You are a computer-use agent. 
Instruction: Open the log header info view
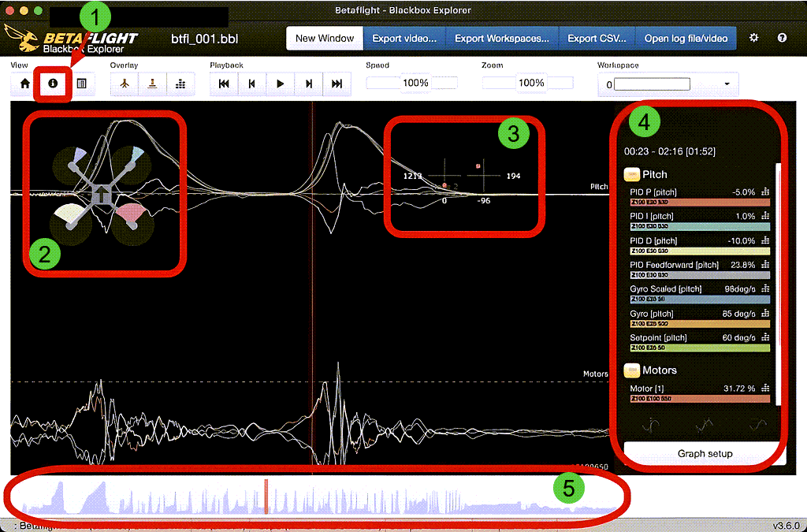(x=53, y=84)
